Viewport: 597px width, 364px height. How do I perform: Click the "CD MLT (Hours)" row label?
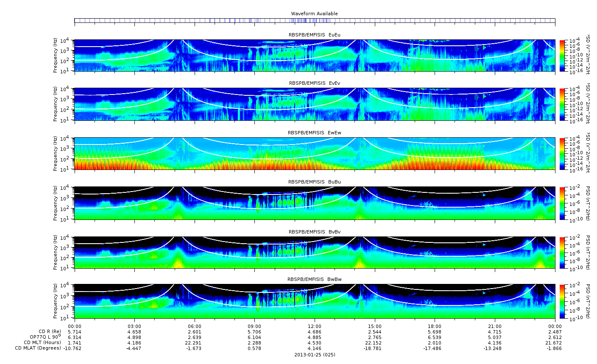[x=42, y=342]
